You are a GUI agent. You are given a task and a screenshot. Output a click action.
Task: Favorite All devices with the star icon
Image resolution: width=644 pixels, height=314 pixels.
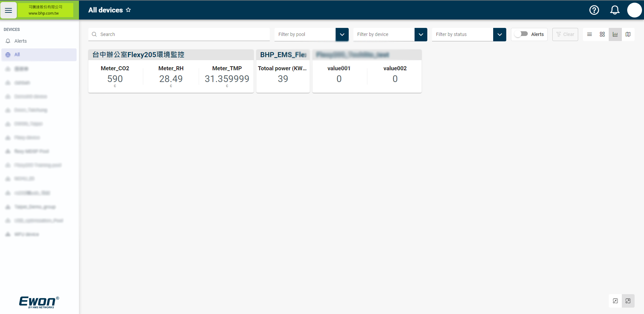128,10
